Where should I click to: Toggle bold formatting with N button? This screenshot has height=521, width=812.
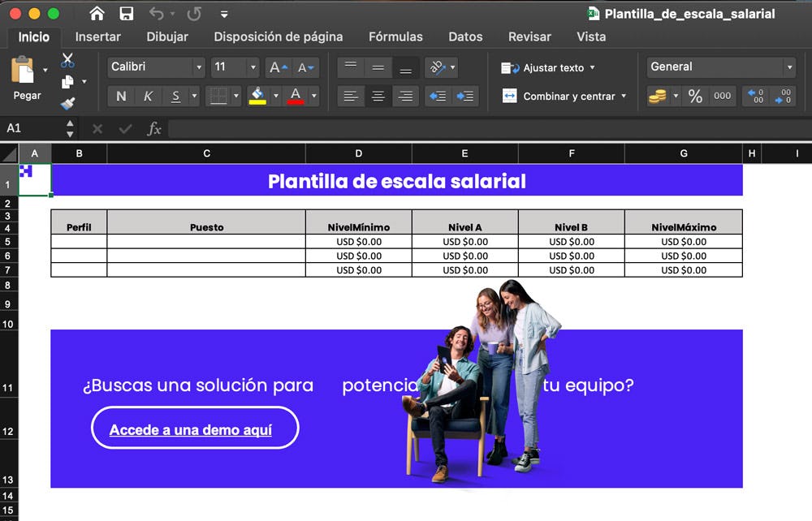pos(121,97)
